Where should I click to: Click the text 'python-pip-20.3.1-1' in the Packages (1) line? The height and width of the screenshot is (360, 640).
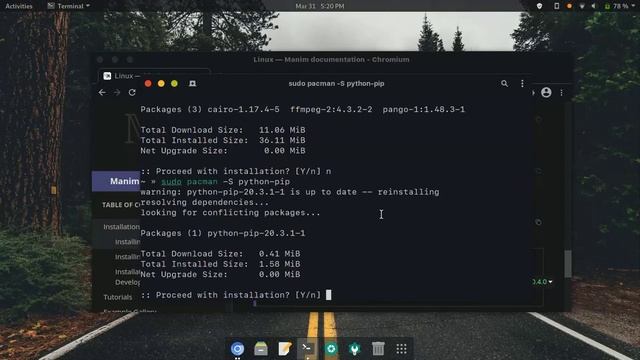point(256,233)
